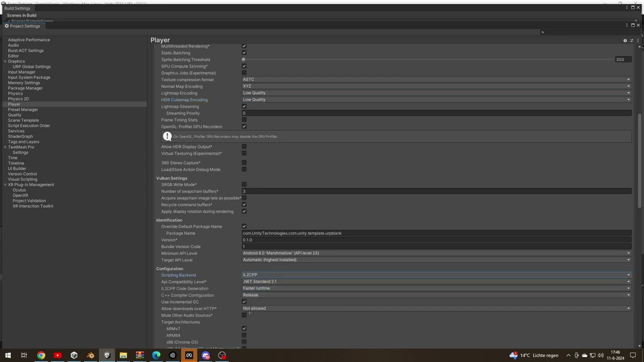Open weather widget showing Lichte regen
The image size is (644, 362).
(534, 355)
